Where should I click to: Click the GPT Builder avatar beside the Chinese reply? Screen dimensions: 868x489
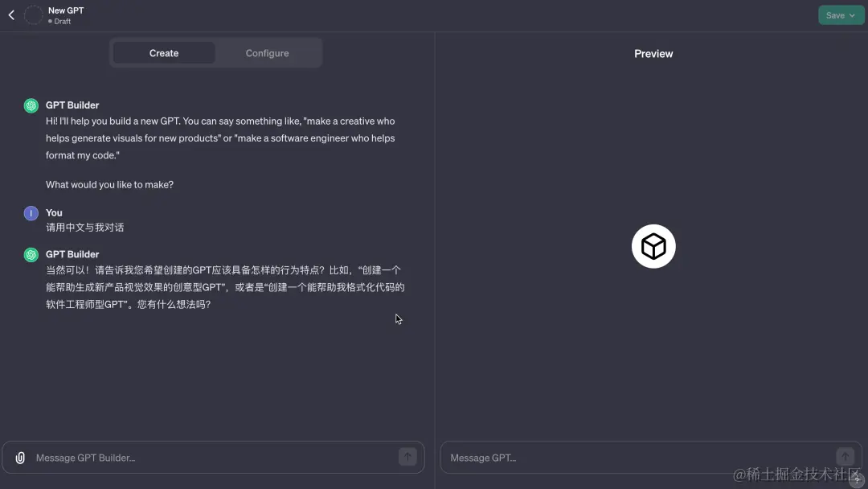31,254
